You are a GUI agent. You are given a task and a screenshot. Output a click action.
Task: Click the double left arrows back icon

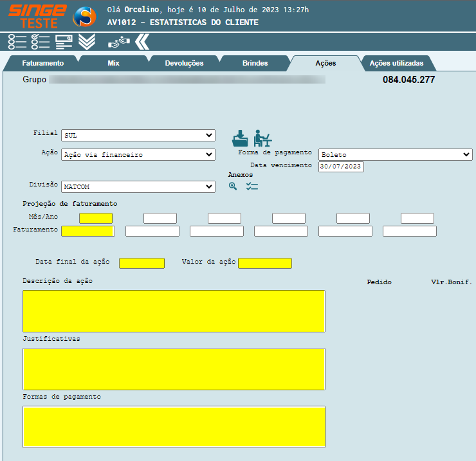[142, 42]
